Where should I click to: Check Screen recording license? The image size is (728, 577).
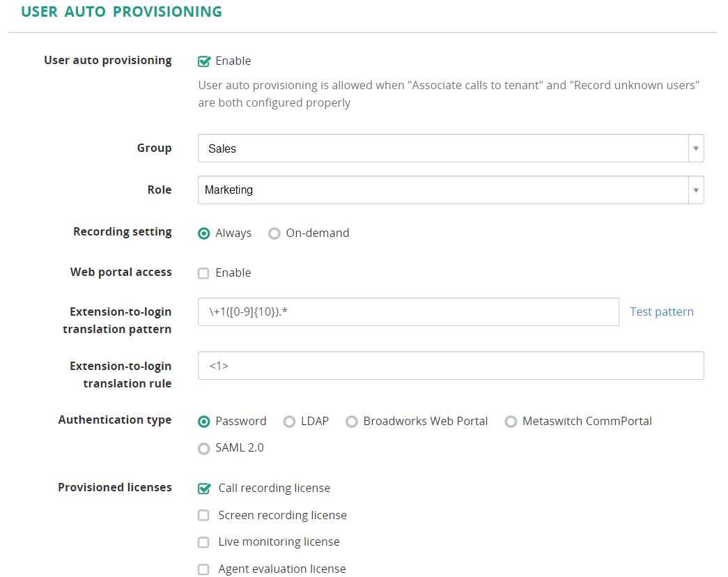pos(203,515)
